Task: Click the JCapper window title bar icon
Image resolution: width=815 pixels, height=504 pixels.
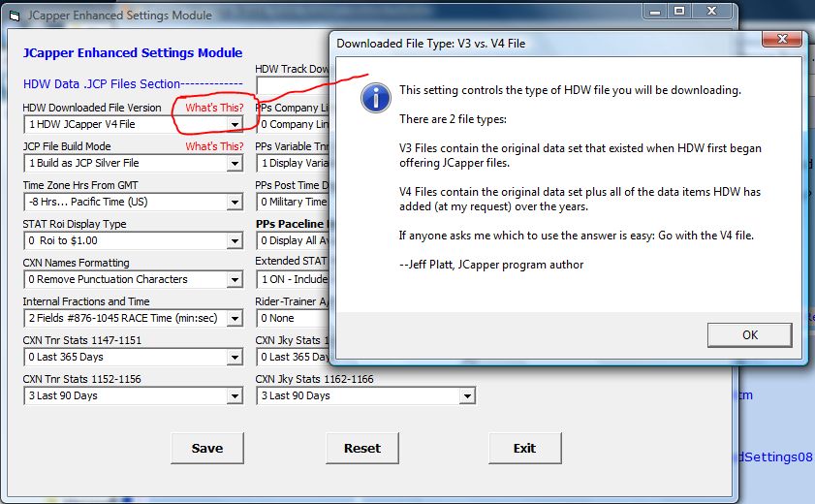Action: [x=15, y=16]
